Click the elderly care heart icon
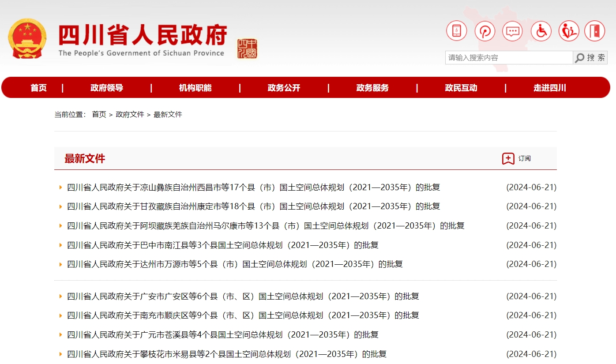This screenshot has width=616, height=364. coord(568,31)
